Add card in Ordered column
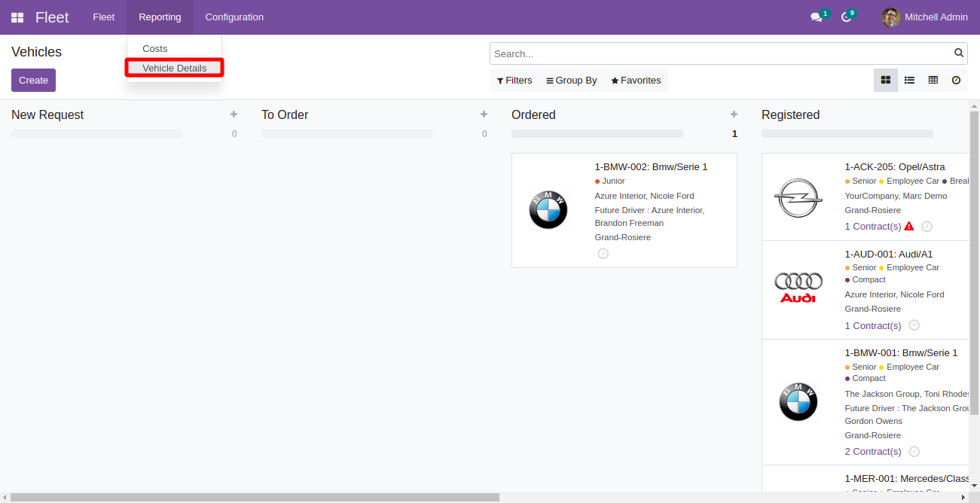 pyautogui.click(x=734, y=114)
